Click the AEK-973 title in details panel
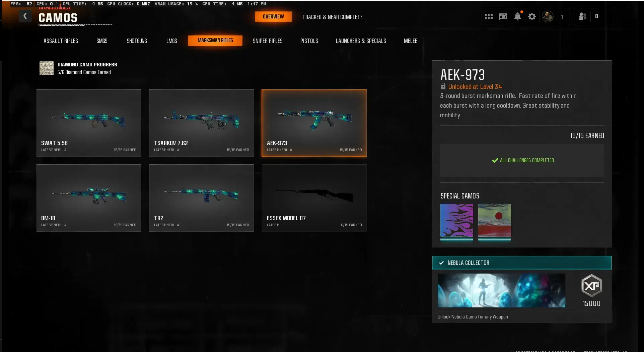The image size is (644, 352). (462, 75)
